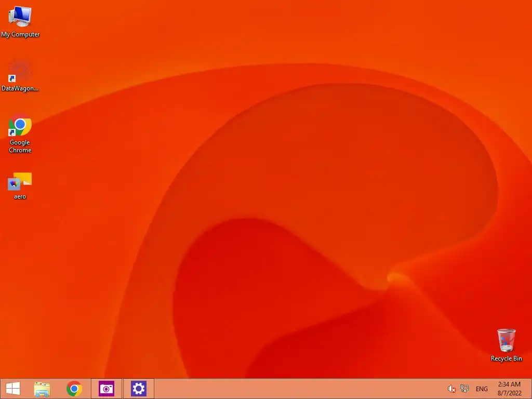Open PC settings gear in taskbar
This screenshot has height=399, width=532.
click(138, 389)
